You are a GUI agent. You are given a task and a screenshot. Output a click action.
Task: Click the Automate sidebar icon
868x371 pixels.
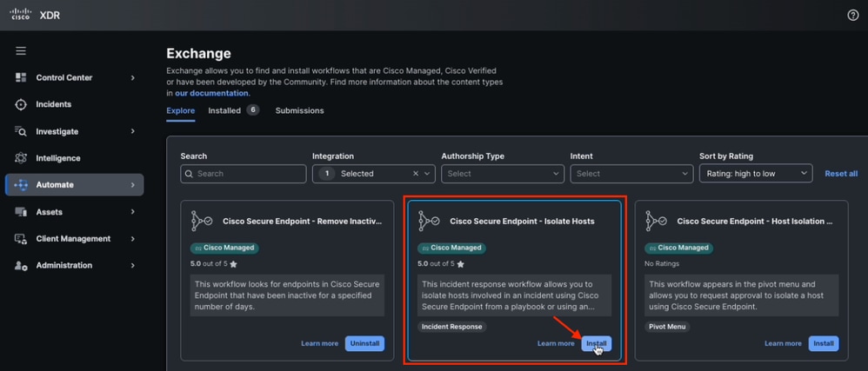(x=21, y=185)
